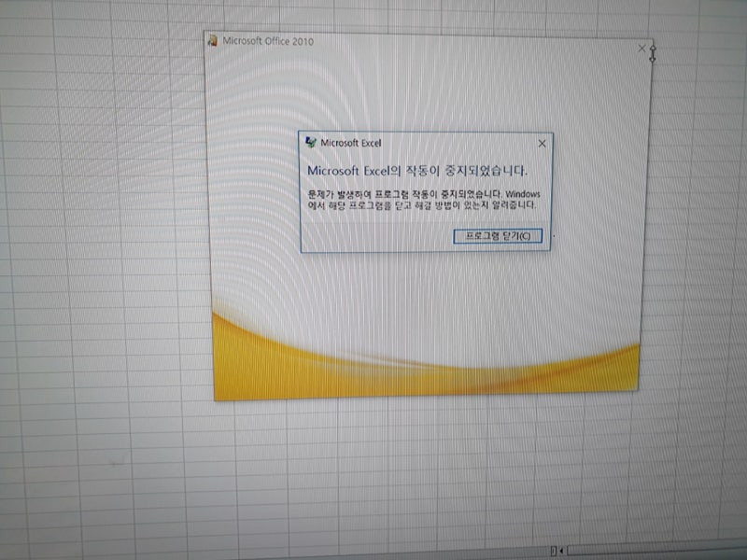The image size is (747, 560).
Task: Click the horizontal scrollbar track in Excel
Action: pos(657,548)
